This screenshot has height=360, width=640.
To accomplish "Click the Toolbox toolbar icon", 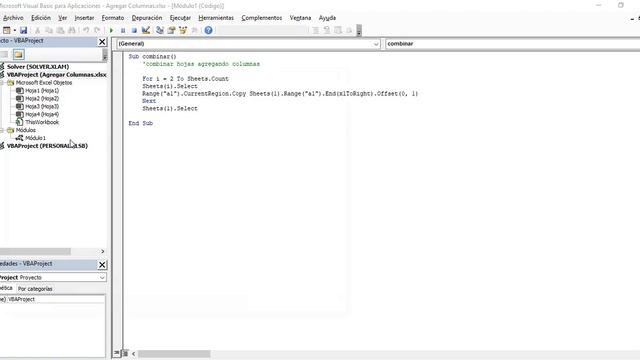I will pos(194,30).
